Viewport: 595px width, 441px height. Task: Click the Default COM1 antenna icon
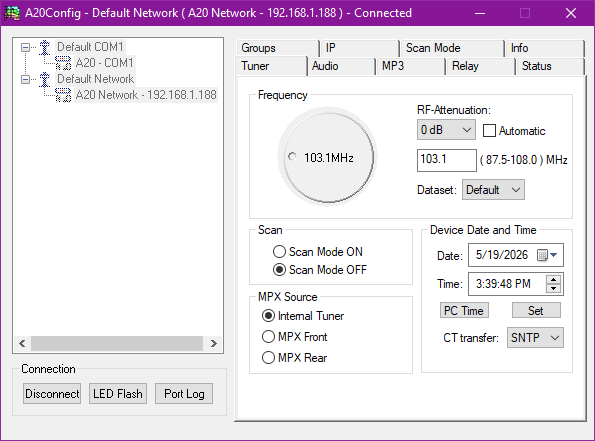[x=45, y=47]
